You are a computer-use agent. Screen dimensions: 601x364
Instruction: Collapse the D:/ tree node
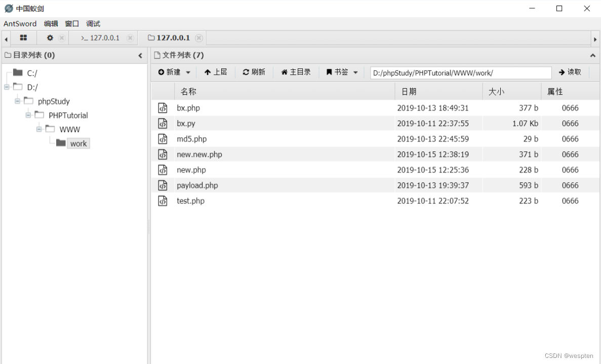7,87
